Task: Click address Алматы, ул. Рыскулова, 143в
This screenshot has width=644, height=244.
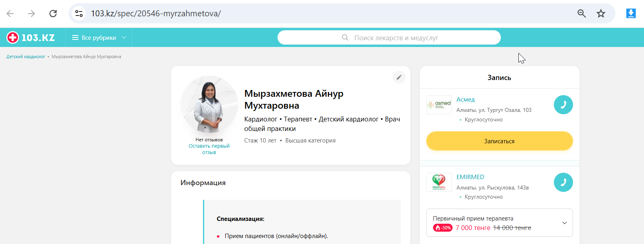Action: (492, 187)
